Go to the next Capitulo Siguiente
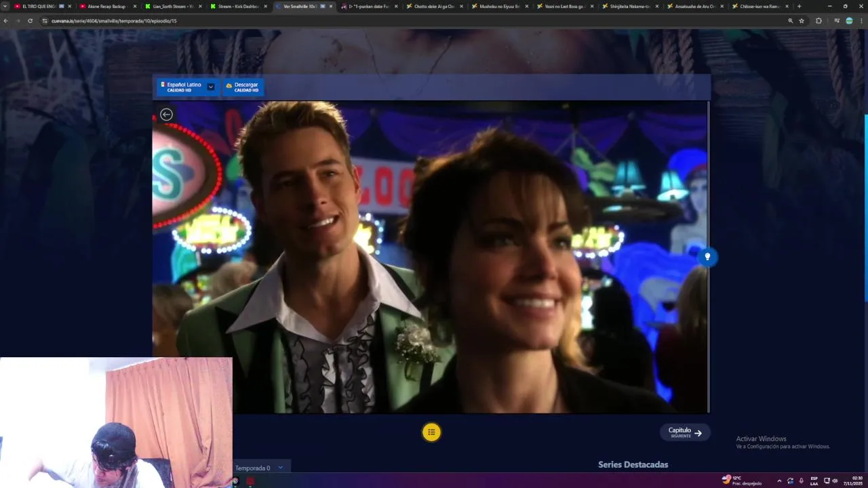 [x=685, y=432]
